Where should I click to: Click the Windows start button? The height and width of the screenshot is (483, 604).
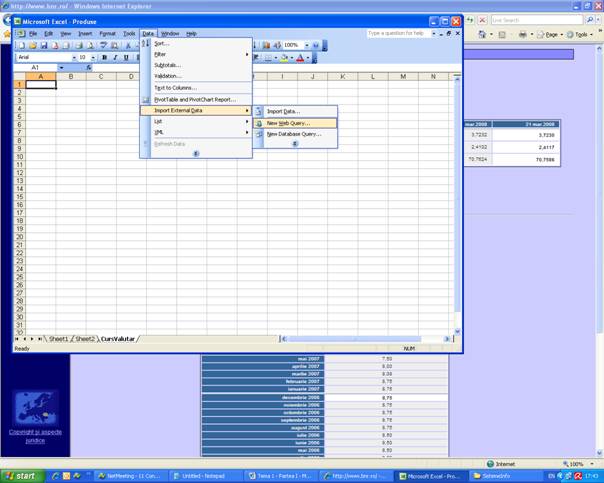tap(22, 476)
